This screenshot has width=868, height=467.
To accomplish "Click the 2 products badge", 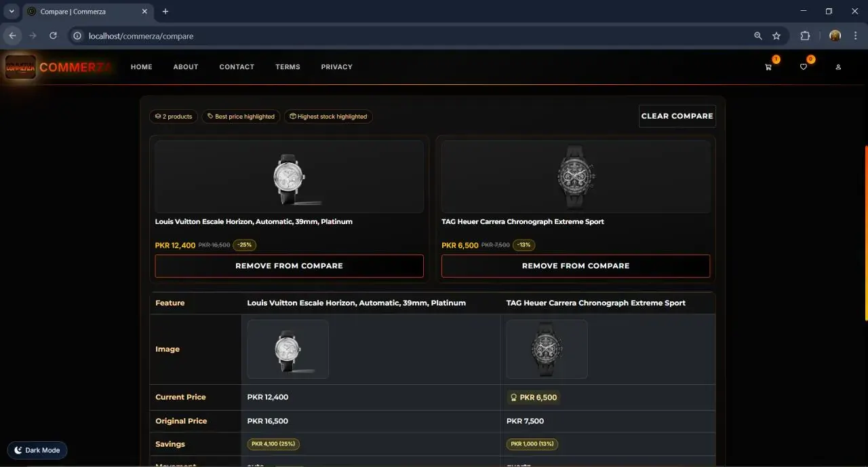I will [174, 117].
